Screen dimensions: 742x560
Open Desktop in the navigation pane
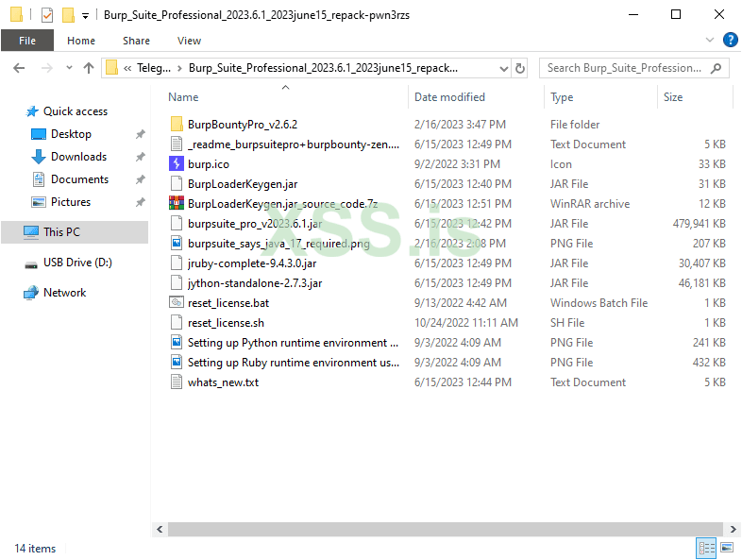coord(71,134)
